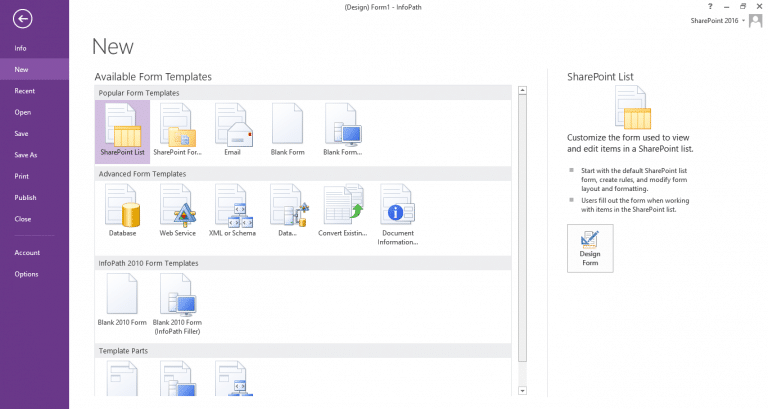Image resolution: width=768 pixels, height=409 pixels.
Task: Open the Help question mark
Action: (x=710, y=6)
